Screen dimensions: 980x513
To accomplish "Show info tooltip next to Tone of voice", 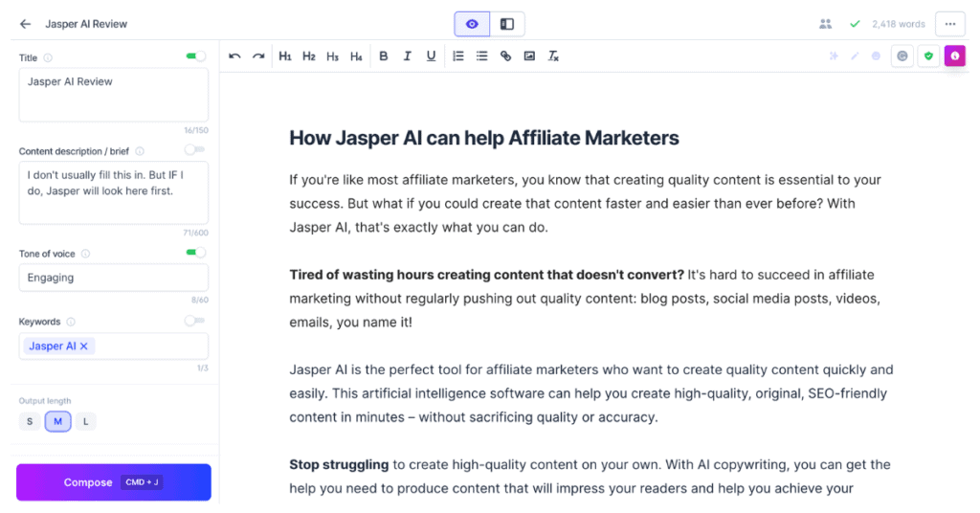I will 85,254.
